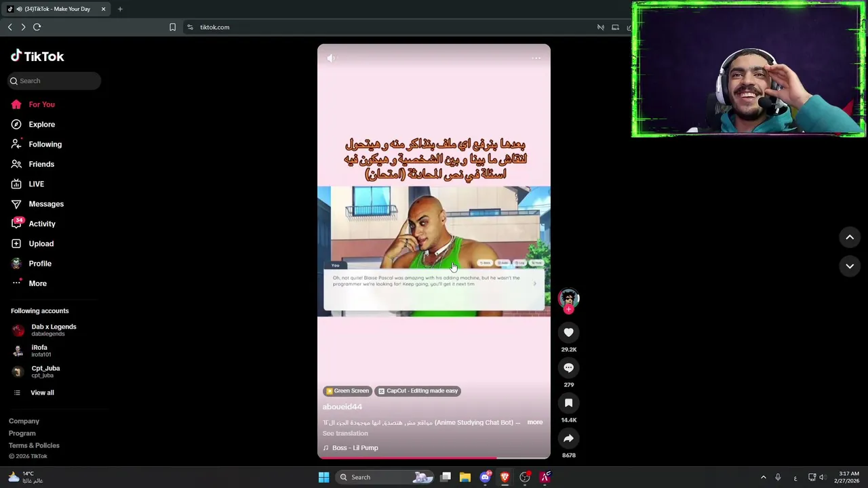Bookmark this page in address bar
The image size is (868, 488).
click(172, 27)
